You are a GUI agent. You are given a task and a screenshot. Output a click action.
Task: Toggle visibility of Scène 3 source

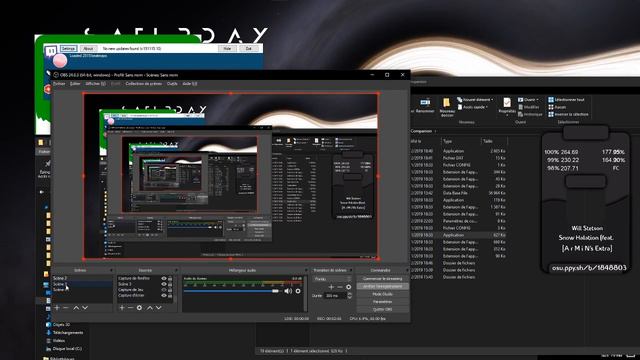164,284
